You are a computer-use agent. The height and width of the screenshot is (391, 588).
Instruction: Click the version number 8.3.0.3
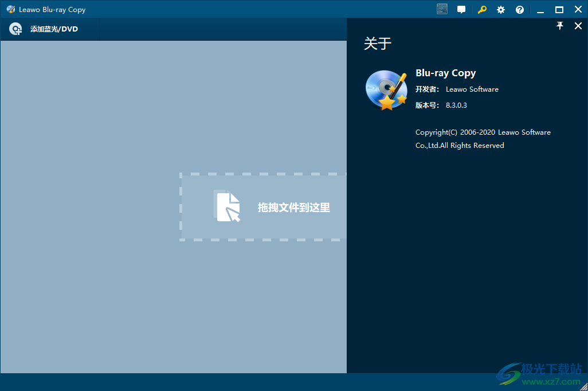coord(456,105)
